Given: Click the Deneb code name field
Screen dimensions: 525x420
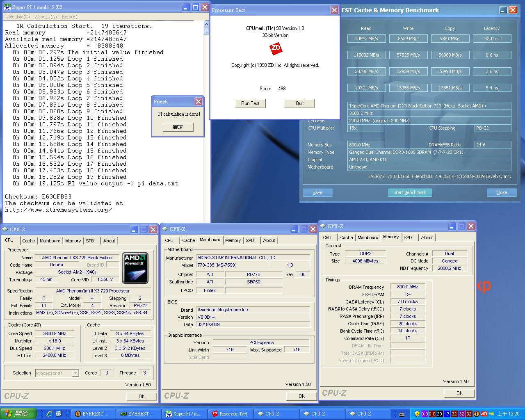Looking at the screenshot, I should [x=57, y=265].
